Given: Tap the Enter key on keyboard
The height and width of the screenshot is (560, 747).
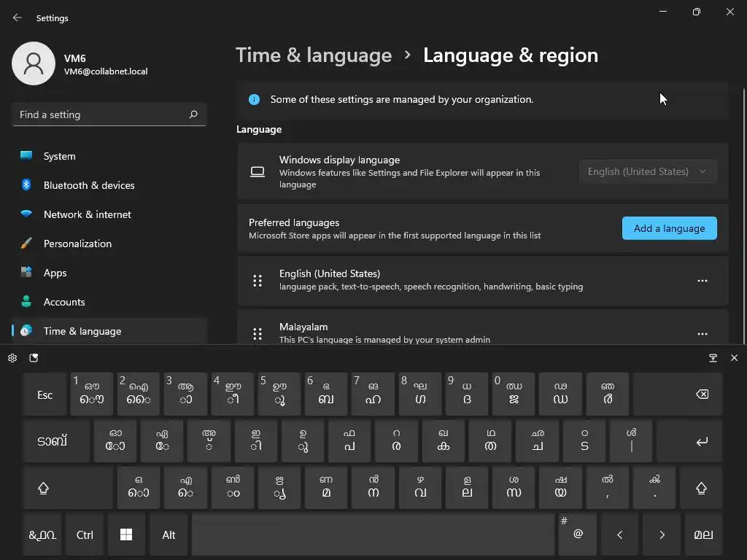Looking at the screenshot, I should tap(689, 441).
